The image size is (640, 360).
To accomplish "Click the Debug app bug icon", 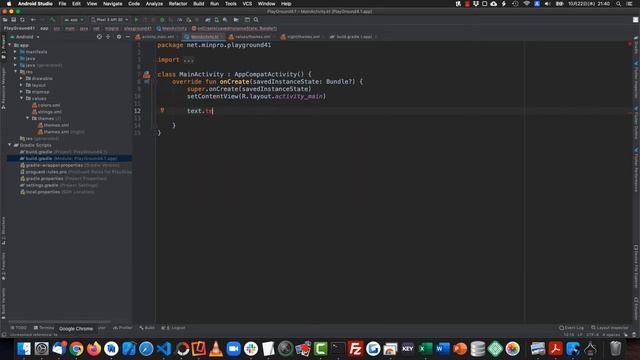I will (162, 20).
